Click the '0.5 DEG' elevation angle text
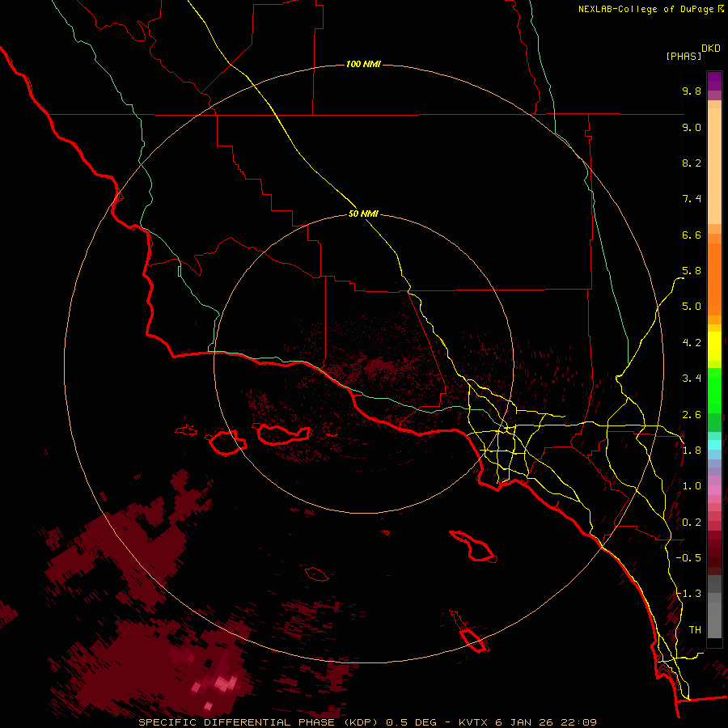Screen dimensions: 728x728 [412, 722]
